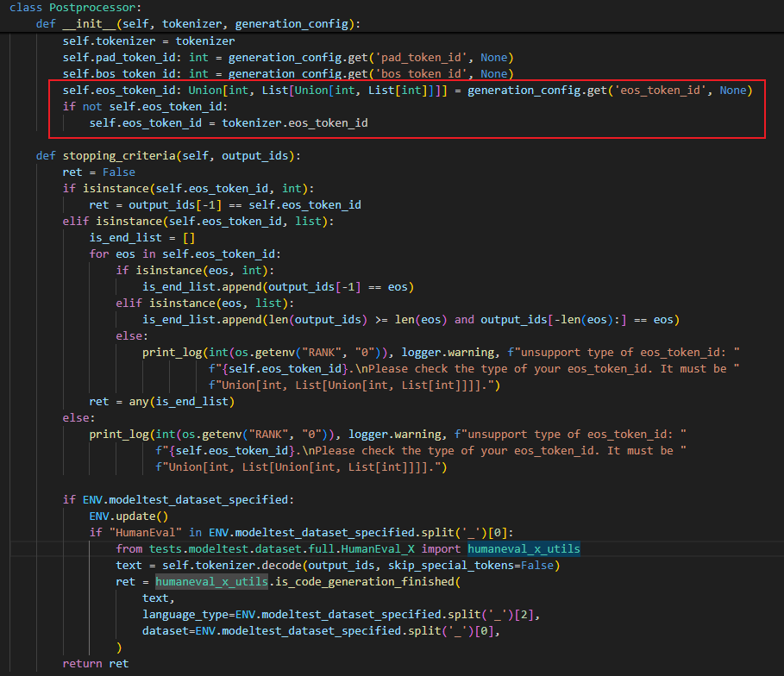784x676 pixels.
Task: Click the self.tokenizer = tokenizer line
Action: (x=148, y=41)
